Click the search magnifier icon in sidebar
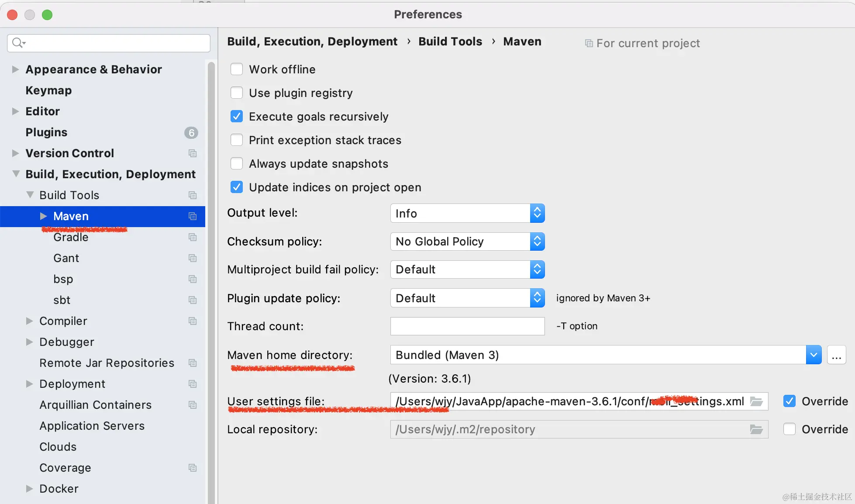The width and height of the screenshot is (855, 504). click(18, 43)
